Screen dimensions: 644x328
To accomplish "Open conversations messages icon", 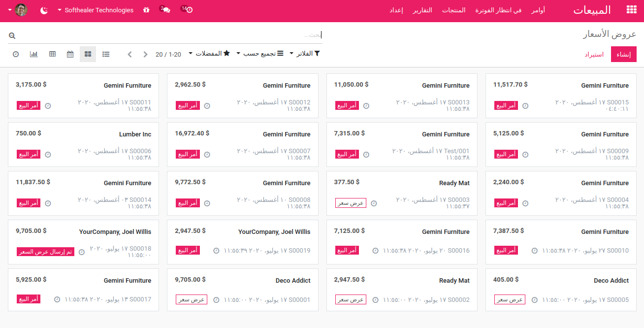I will pos(165,10).
